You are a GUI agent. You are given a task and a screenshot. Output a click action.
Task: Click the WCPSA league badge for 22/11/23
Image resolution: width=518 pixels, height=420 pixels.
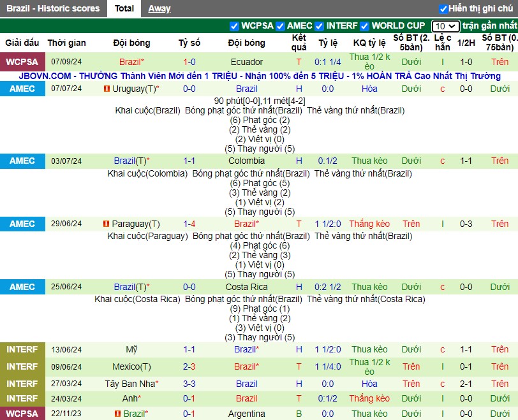point(22,414)
